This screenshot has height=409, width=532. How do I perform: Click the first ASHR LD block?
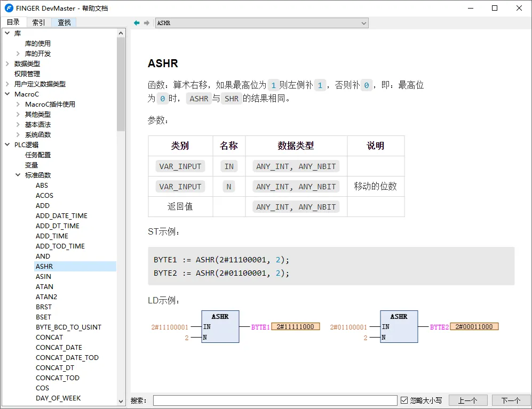click(x=220, y=326)
